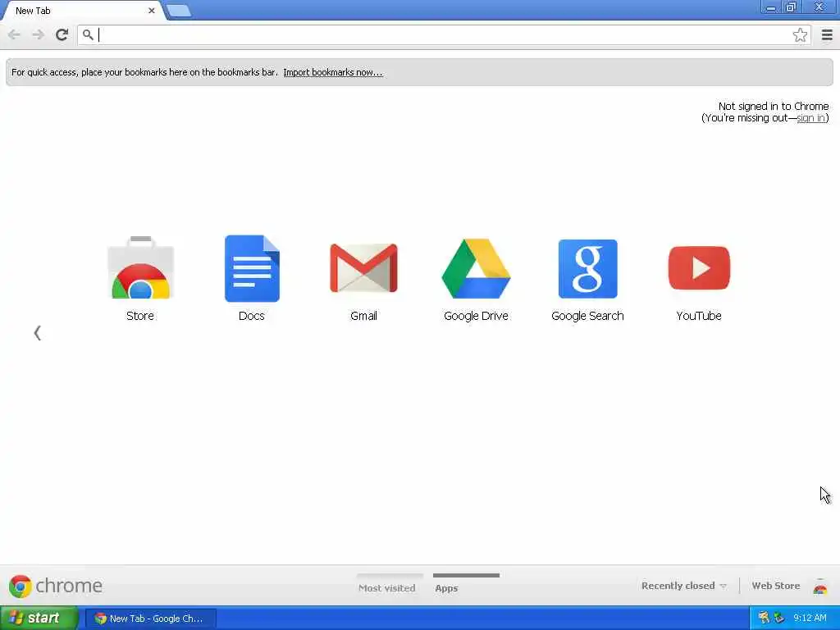Viewport: 840px width, 630px height.
Task: Click the sign in link
Action: [x=811, y=118]
